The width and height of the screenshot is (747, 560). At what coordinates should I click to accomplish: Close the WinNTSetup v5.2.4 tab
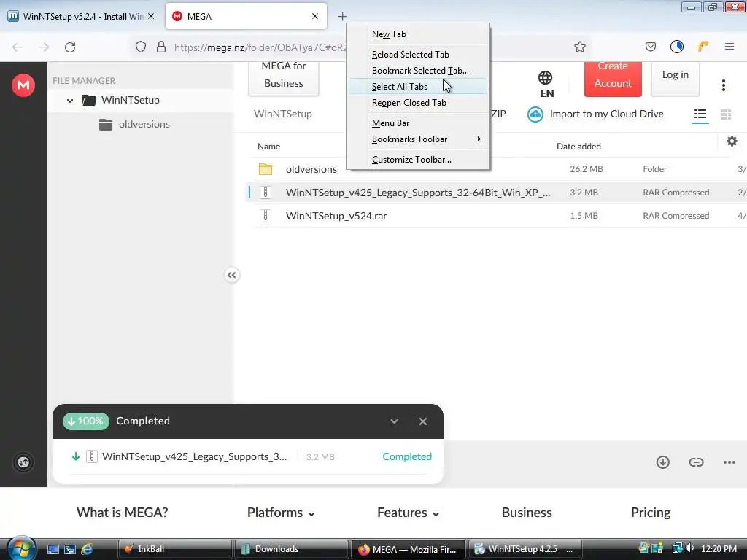point(150,16)
